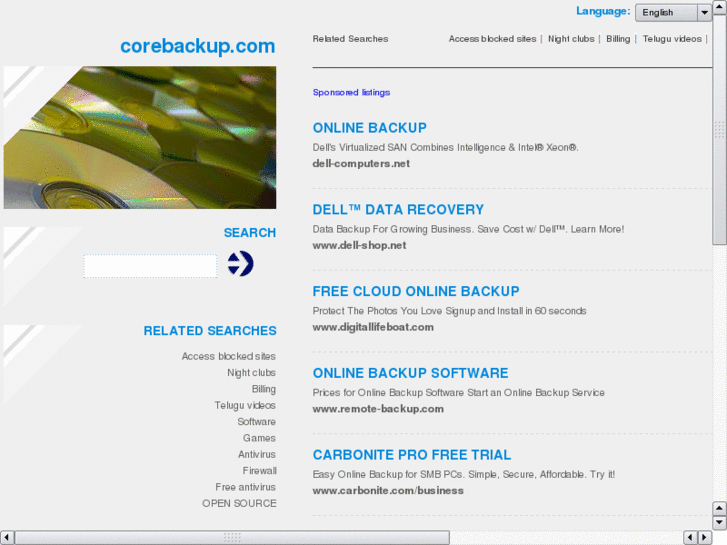Open Night clubs in sidebar list
Screen dimensions: 727x545
pos(251,372)
